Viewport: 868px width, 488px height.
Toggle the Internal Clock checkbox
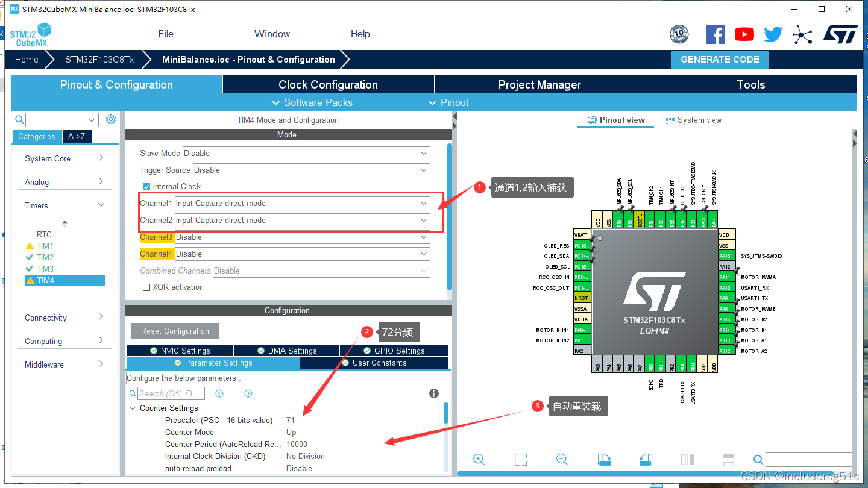(x=146, y=187)
